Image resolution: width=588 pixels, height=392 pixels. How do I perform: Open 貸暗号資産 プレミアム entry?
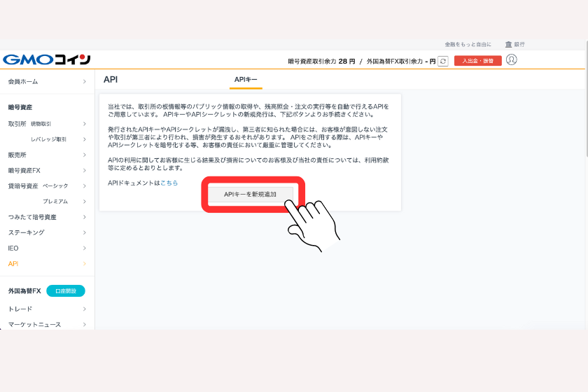(55, 202)
